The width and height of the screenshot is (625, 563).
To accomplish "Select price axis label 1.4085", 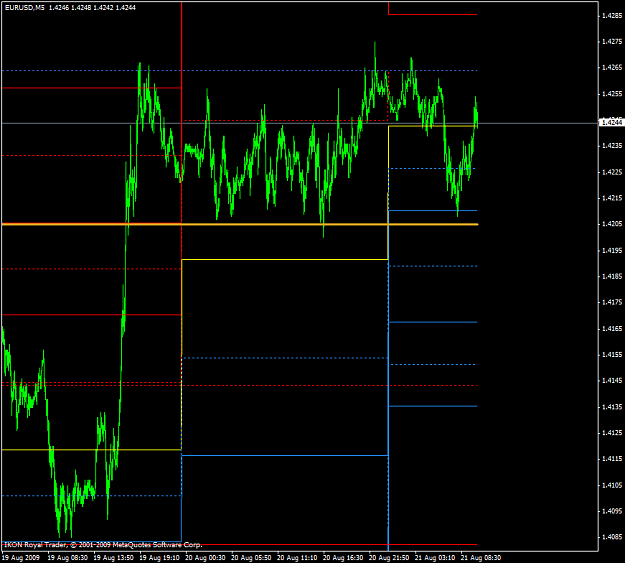I will pos(612,537).
